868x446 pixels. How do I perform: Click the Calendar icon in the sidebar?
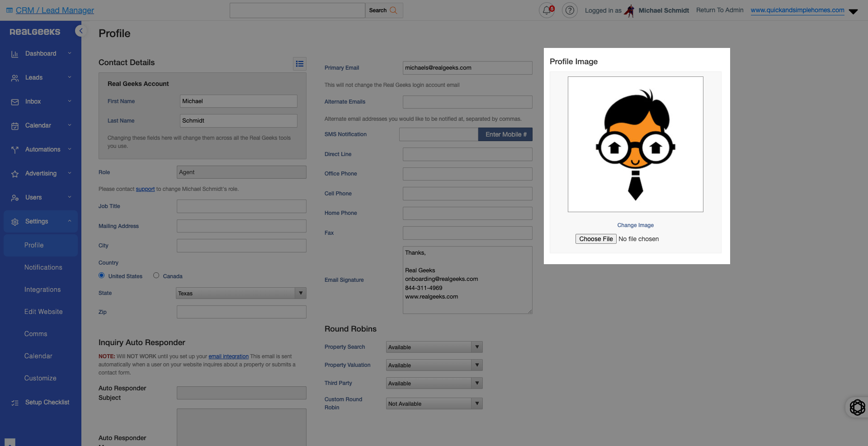[x=14, y=126]
